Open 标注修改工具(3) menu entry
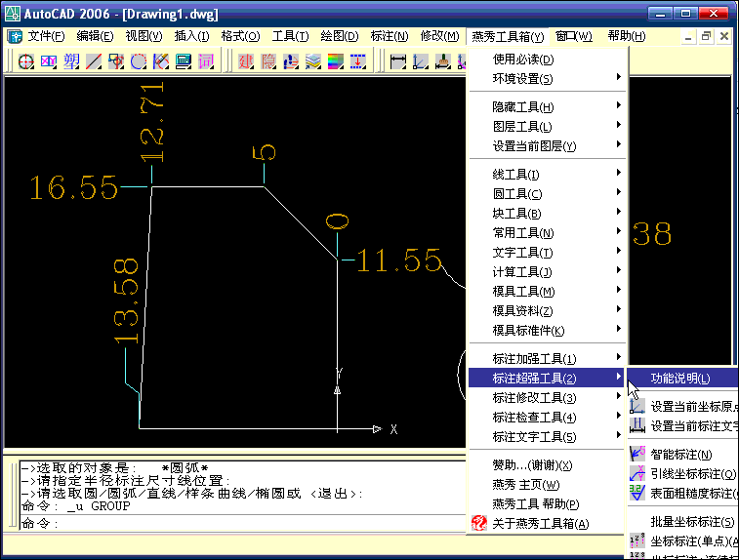Screen dimensions: 739x560 (x=548, y=398)
